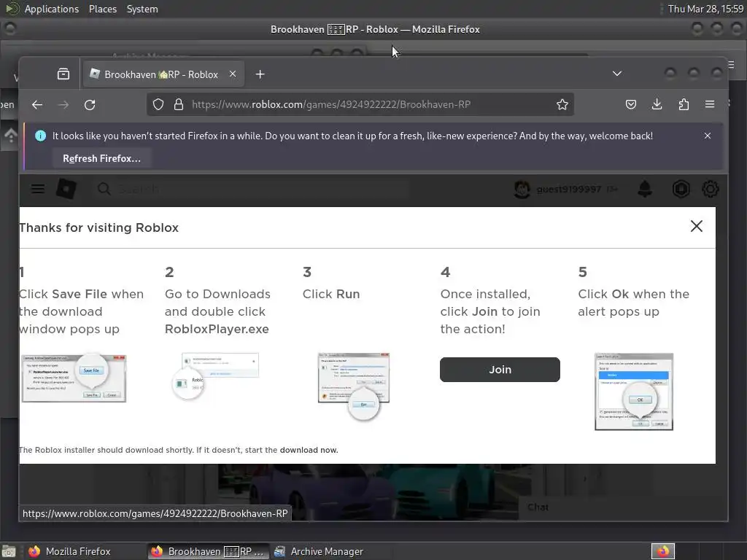Open the Roblox navigation hamburger menu

tap(38, 190)
